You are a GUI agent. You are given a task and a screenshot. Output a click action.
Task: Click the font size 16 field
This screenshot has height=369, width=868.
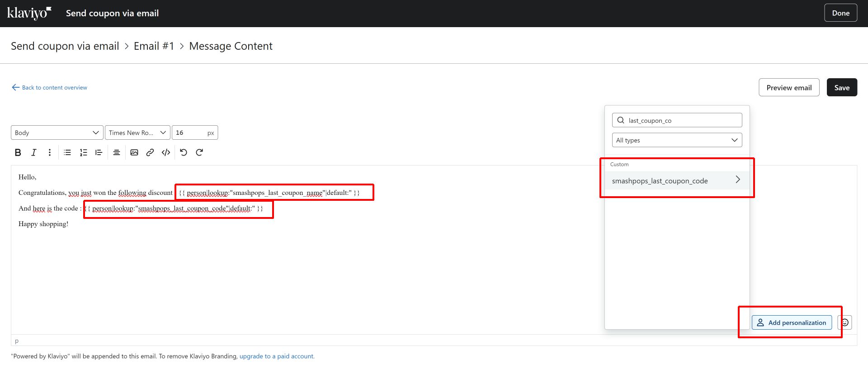pyautogui.click(x=195, y=132)
